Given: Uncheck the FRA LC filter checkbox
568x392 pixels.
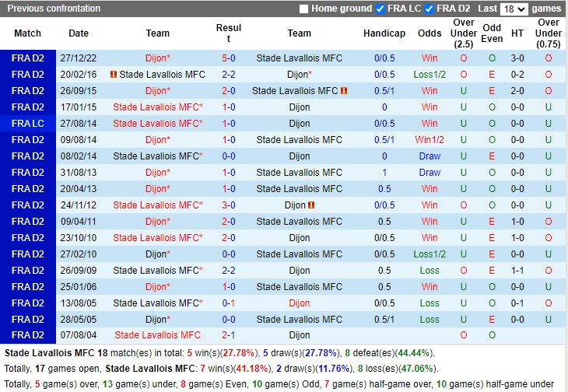Looking at the screenshot, I should (x=380, y=9).
